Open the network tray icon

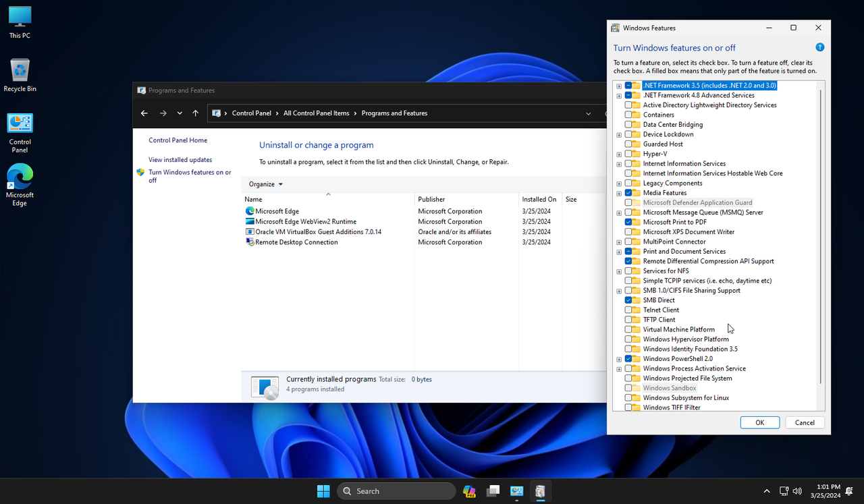(784, 491)
